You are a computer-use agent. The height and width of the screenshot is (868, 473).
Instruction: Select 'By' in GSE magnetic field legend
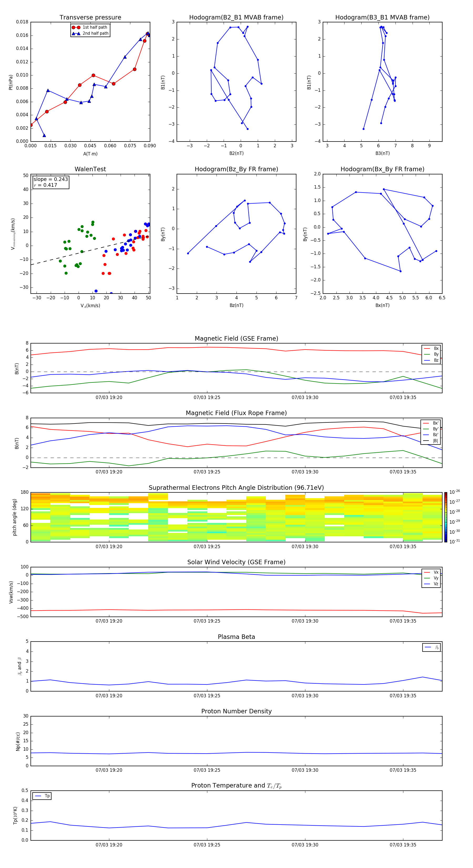[x=431, y=355]
